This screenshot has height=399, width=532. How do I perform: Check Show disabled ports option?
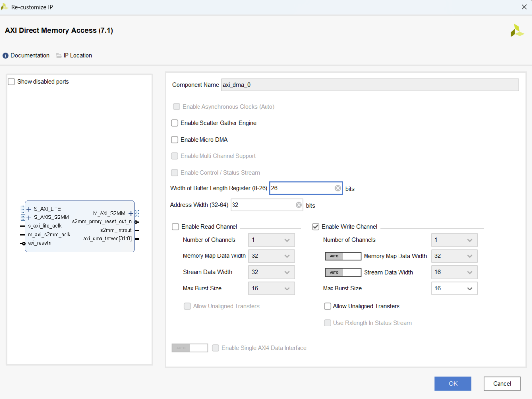(x=12, y=82)
